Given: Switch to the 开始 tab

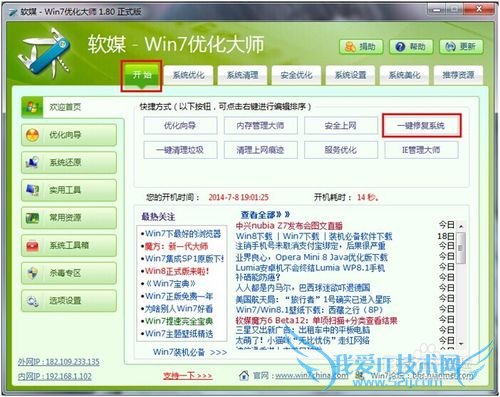Looking at the screenshot, I should click(x=142, y=76).
